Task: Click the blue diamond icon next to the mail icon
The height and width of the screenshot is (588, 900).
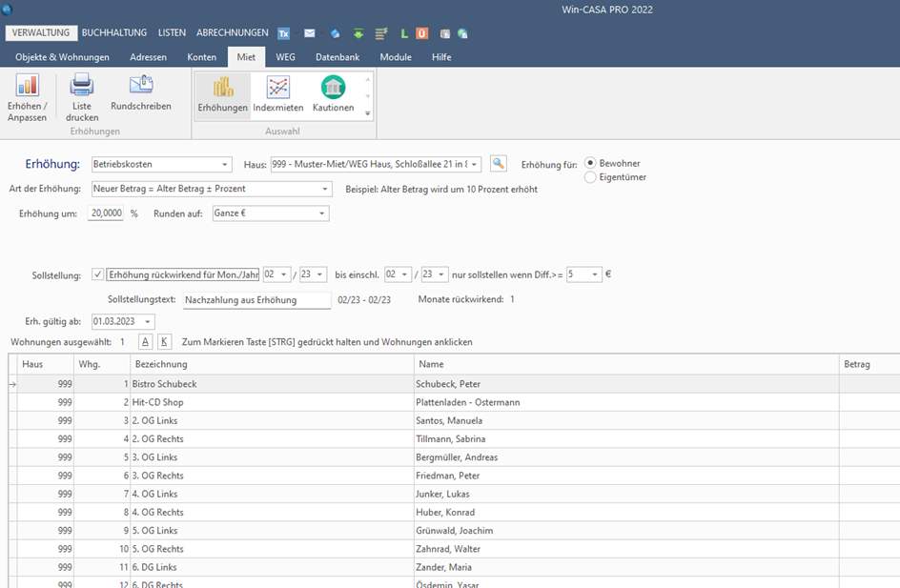Action: point(336,33)
